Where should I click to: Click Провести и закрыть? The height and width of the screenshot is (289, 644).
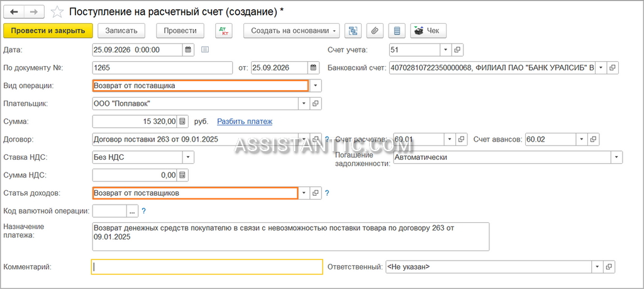click(48, 31)
